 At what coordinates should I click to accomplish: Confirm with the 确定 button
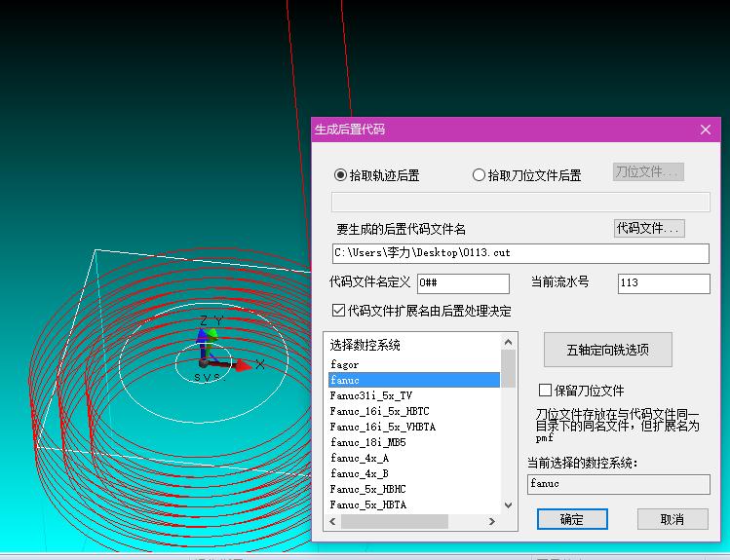pos(572,519)
